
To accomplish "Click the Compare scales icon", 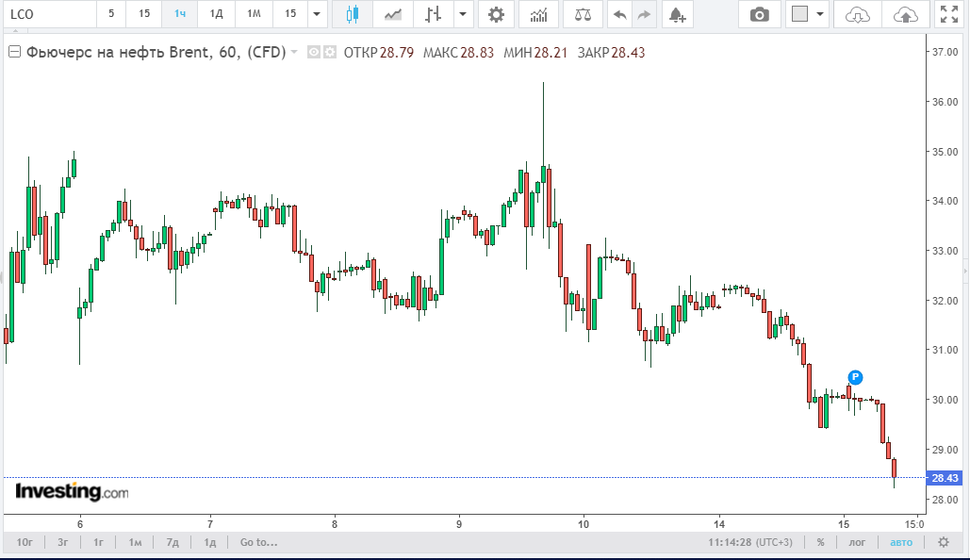I will pyautogui.click(x=583, y=14).
